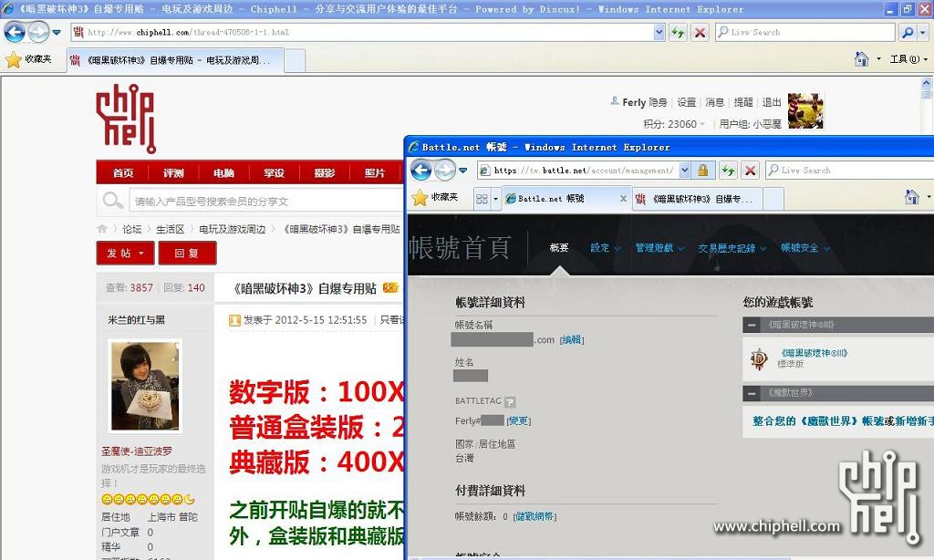Expand address bar history in Chiphell window
This screenshot has height=560, width=934.
pos(659,32)
